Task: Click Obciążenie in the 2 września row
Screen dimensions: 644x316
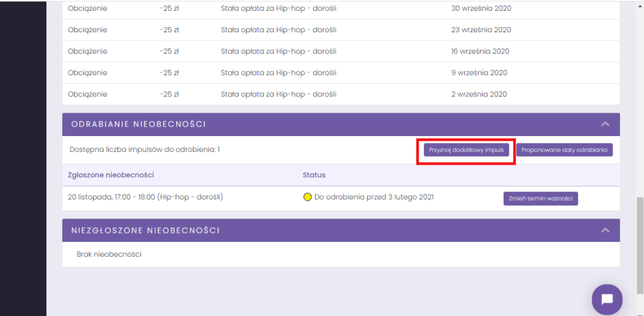Action: point(87,94)
